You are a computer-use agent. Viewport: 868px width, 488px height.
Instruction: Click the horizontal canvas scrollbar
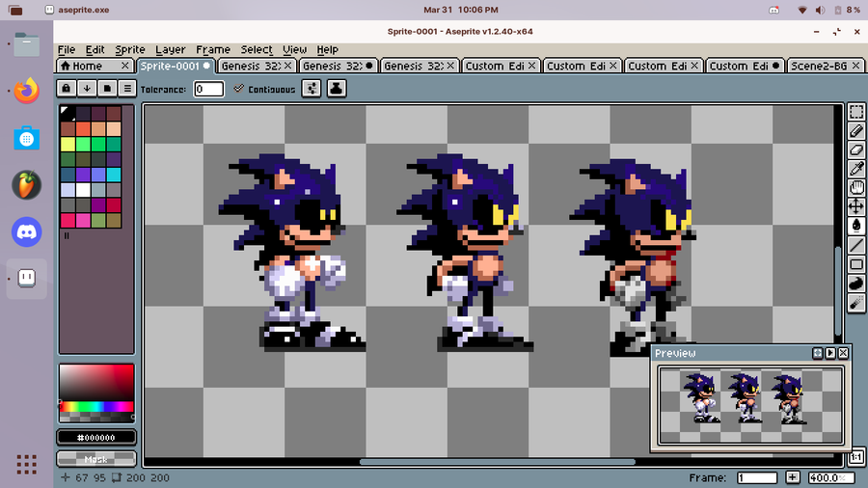pos(497,461)
